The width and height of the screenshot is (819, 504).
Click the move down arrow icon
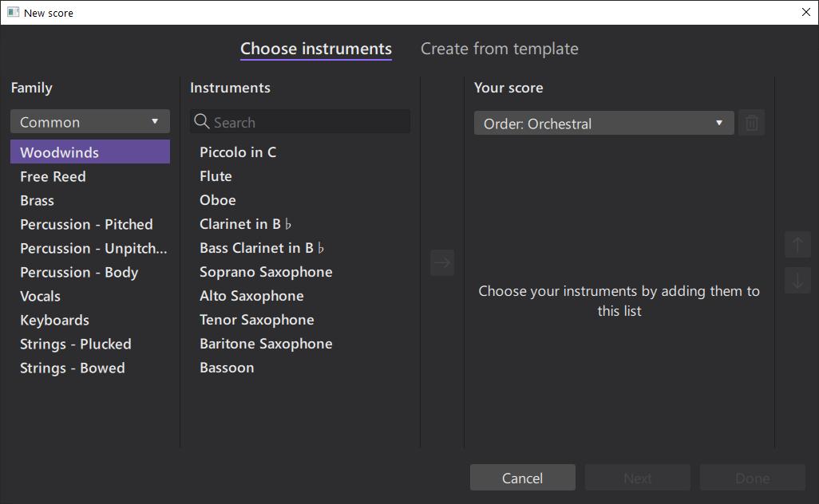(x=797, y=280)
